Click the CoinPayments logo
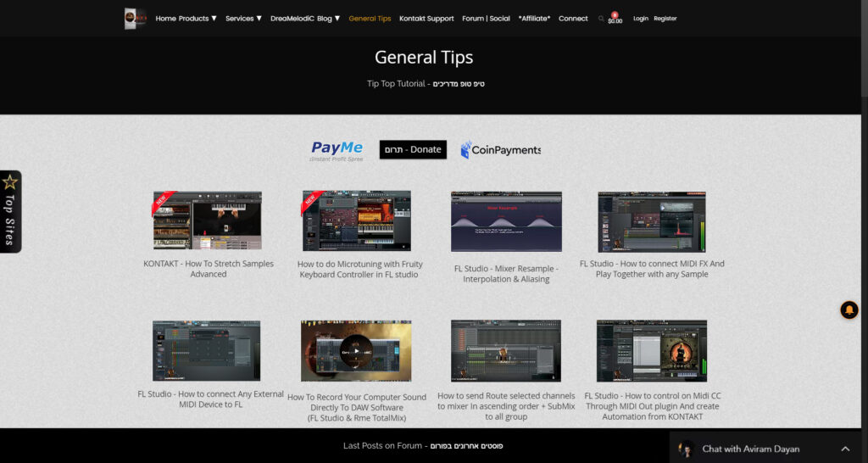 click(500, 149)
